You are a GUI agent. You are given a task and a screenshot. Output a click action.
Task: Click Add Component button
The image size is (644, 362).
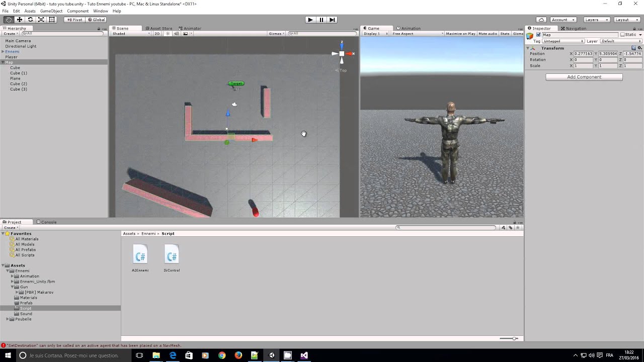click(584, 77)
